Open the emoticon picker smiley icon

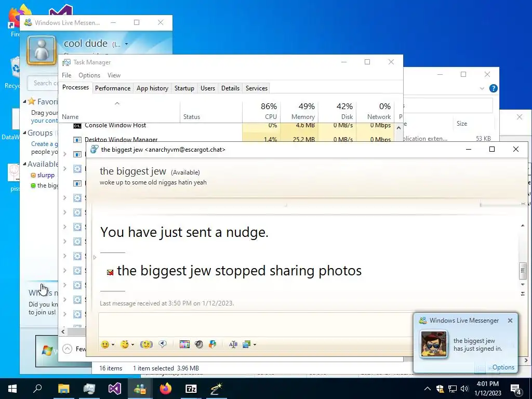[105, 344]
